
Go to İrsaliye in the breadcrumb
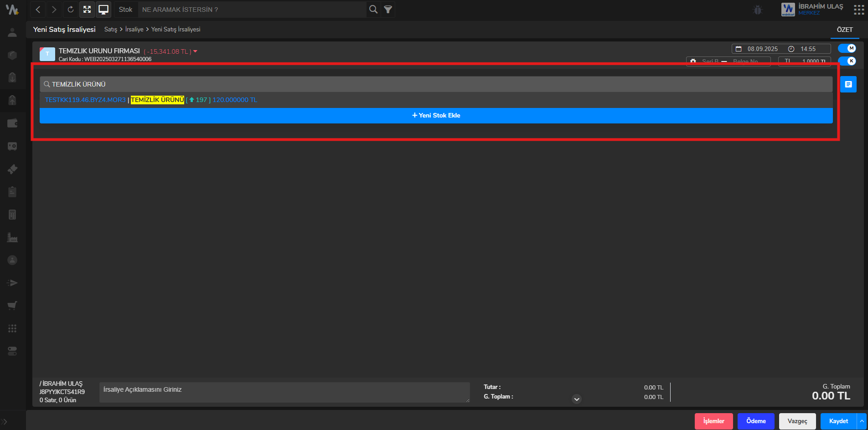[x=134, y=30]
